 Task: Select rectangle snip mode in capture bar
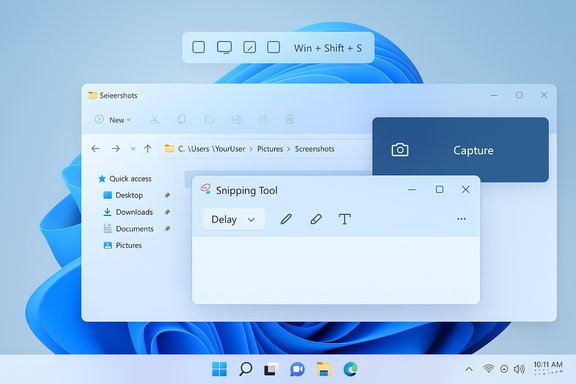(198, 47)
